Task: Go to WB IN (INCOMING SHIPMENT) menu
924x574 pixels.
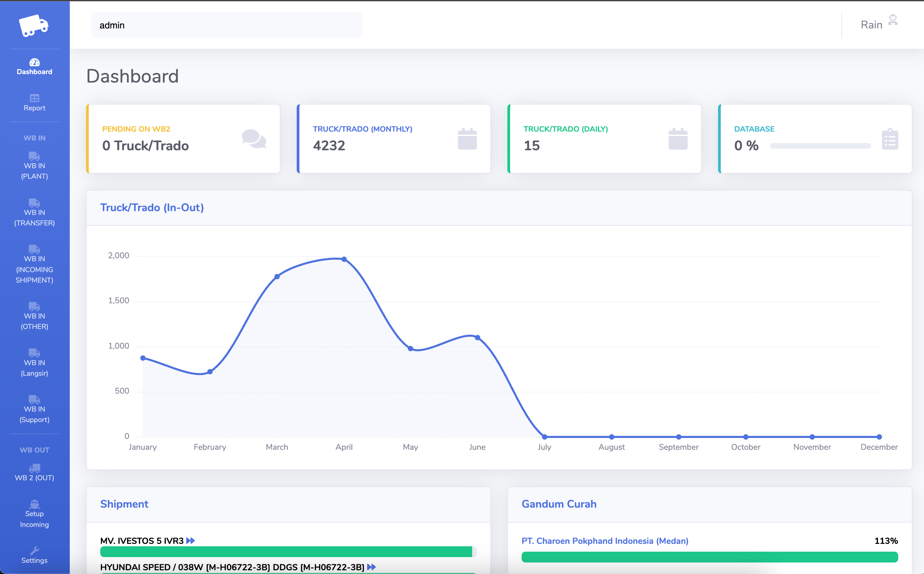Action: pos(35,269)
